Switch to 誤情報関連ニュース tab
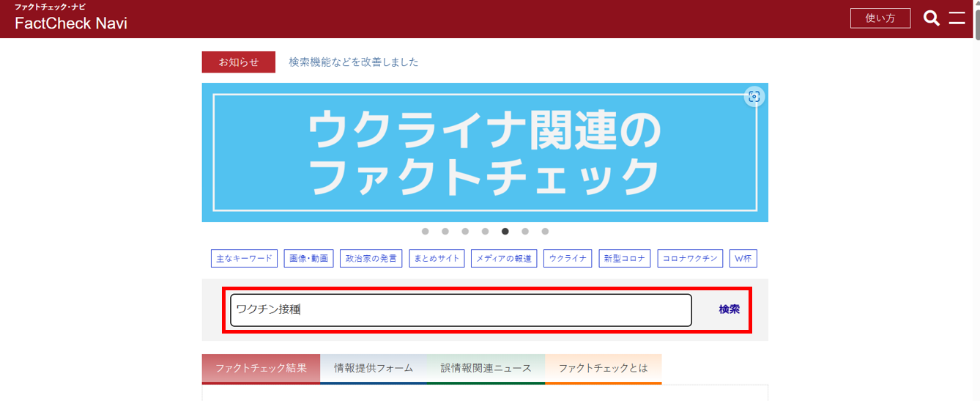 click(x=486, y=369)
